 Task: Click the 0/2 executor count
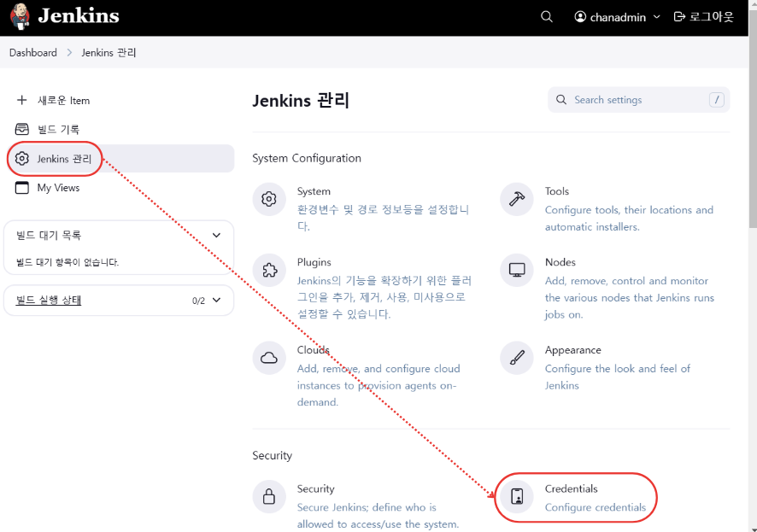coord(198,301)
